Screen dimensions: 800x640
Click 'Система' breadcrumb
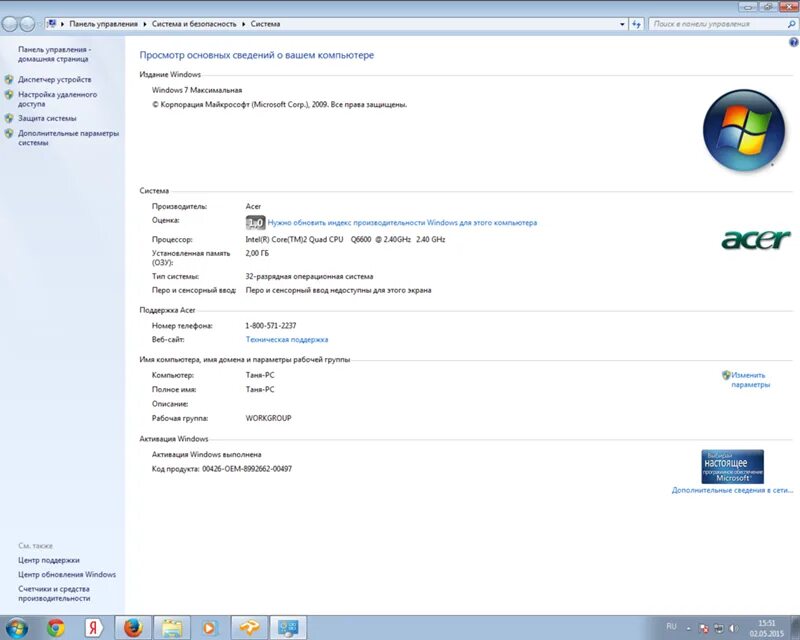[265, 24]
